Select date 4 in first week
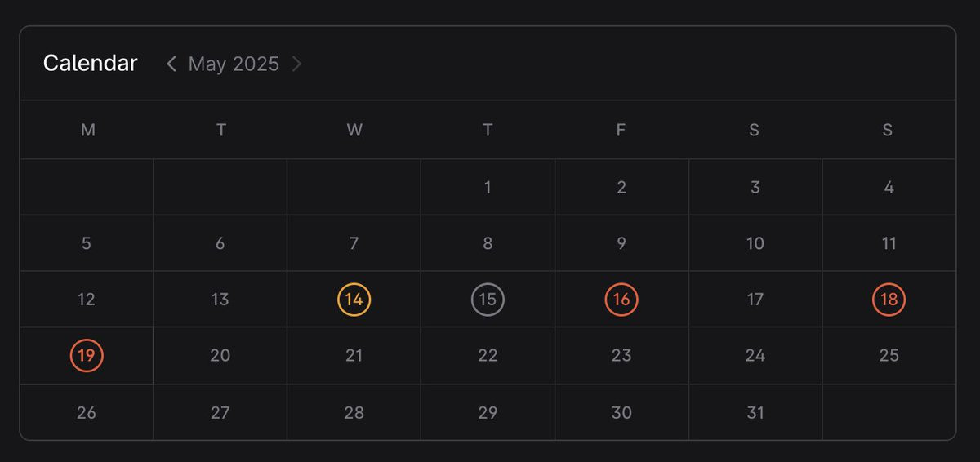Image resolution: width=980 pixels, height=462 pixels. (x=889, y=187)
